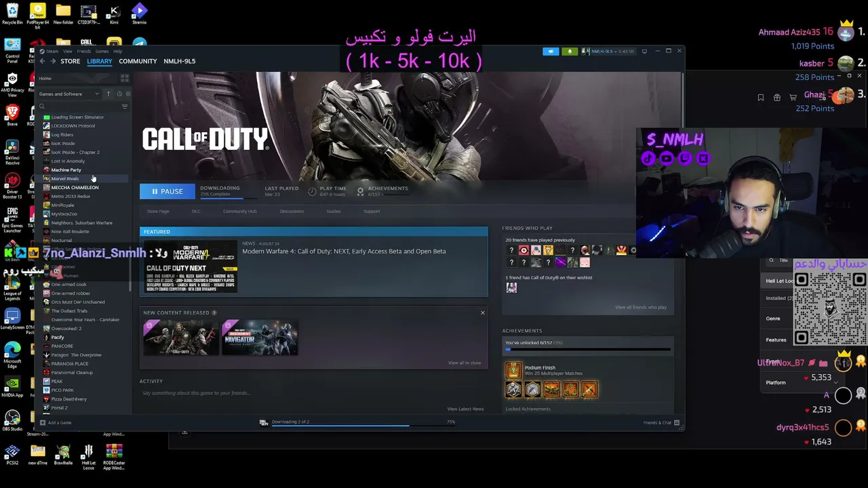Open DaVinci Resolve desktop shortcut

[12, 152]
